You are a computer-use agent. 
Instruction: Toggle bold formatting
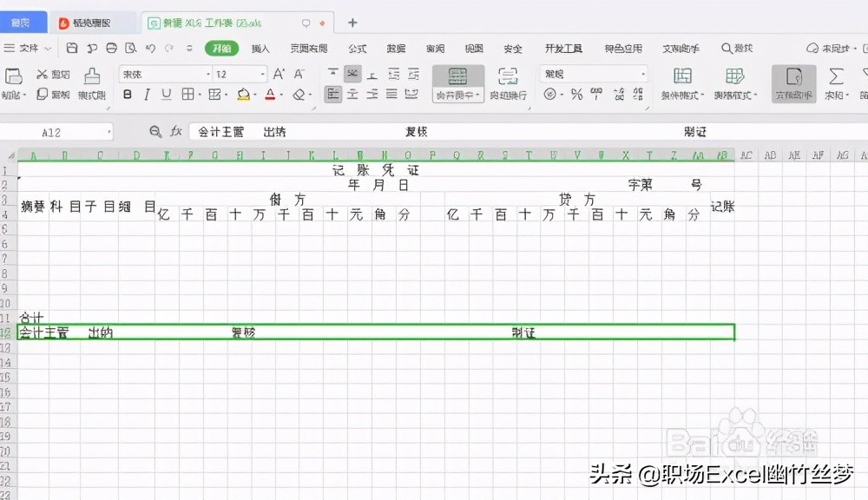click(x=126, y=93)
